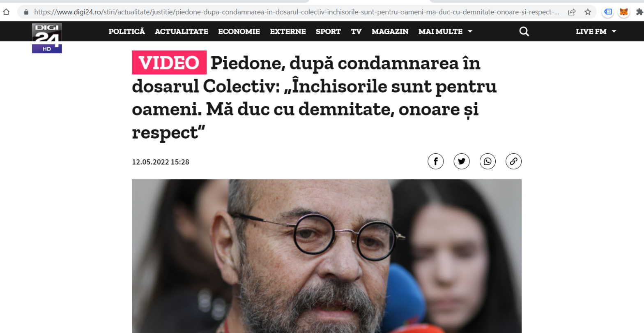This screenshot has width=644, height=333.
Task: Select the URL address bar
Action: tap(296, 12)
